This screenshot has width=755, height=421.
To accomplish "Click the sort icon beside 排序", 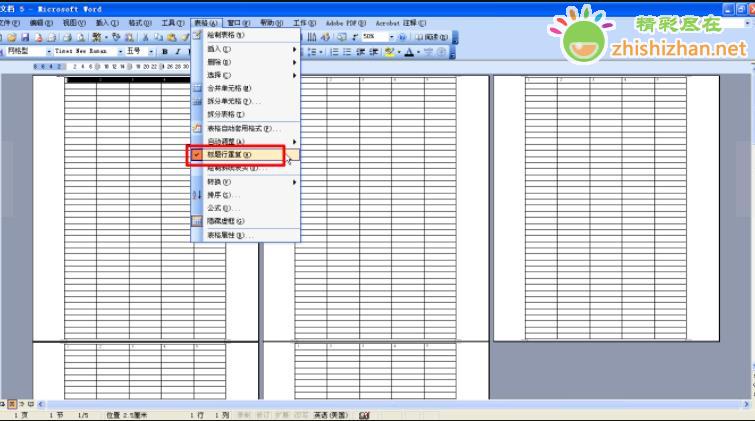I will [x=197, y=195].
